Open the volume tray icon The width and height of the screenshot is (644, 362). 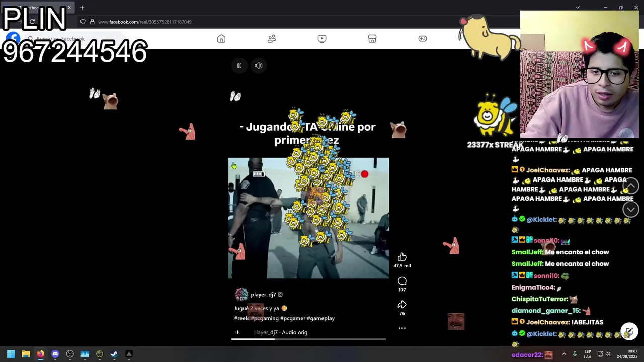pos(608,354)
